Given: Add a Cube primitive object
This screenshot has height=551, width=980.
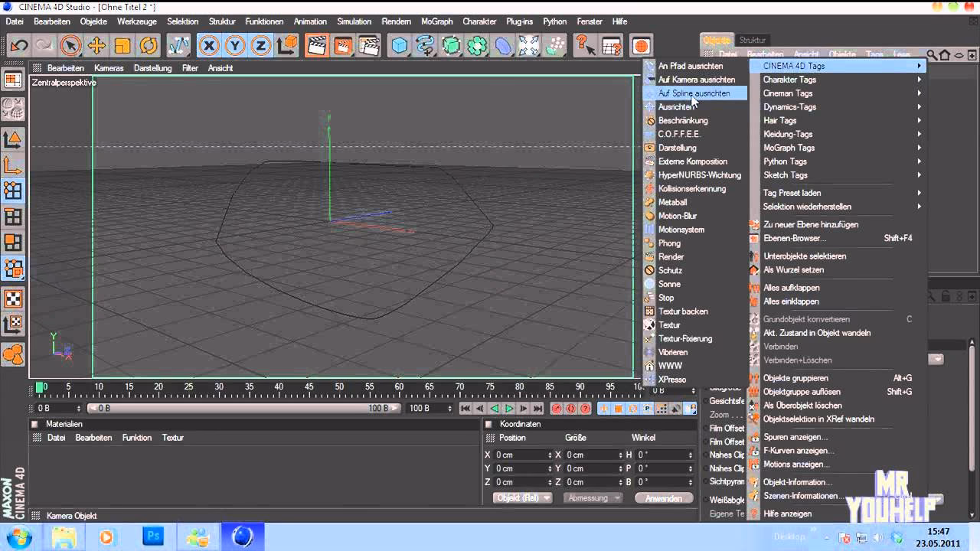Looking at the screenshot, I should (x=400, y=46).
